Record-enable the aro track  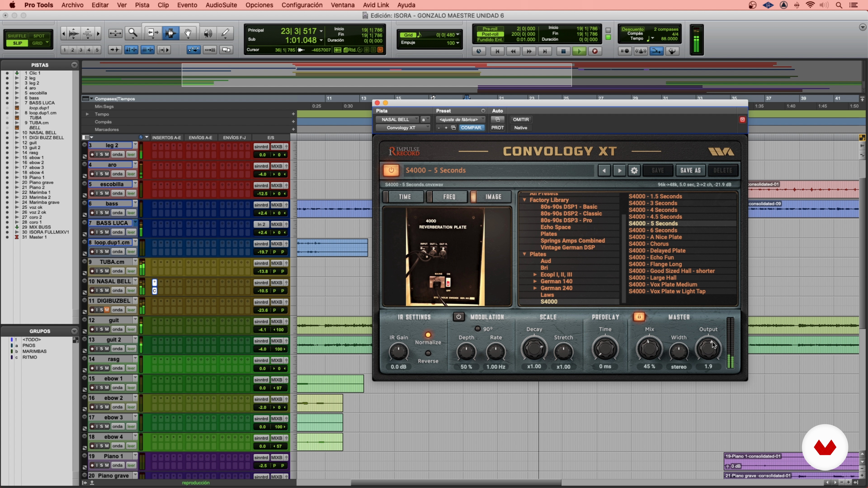pos(92,174)
